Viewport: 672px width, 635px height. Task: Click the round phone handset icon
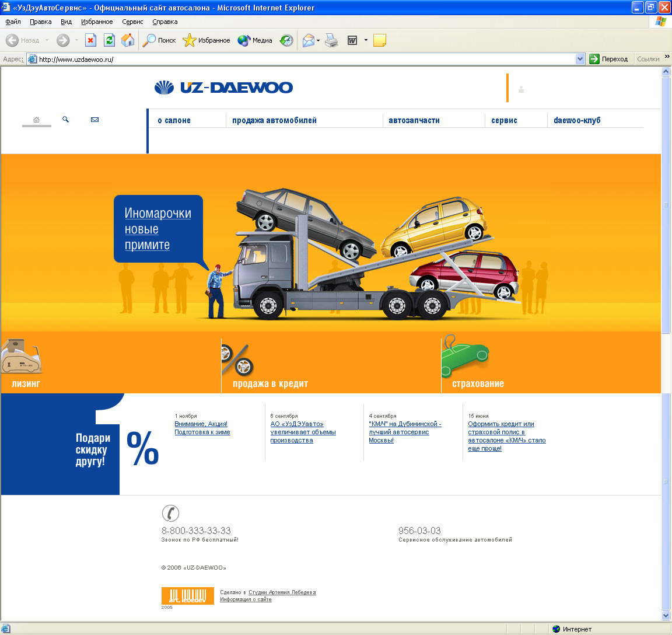(170, 513)
